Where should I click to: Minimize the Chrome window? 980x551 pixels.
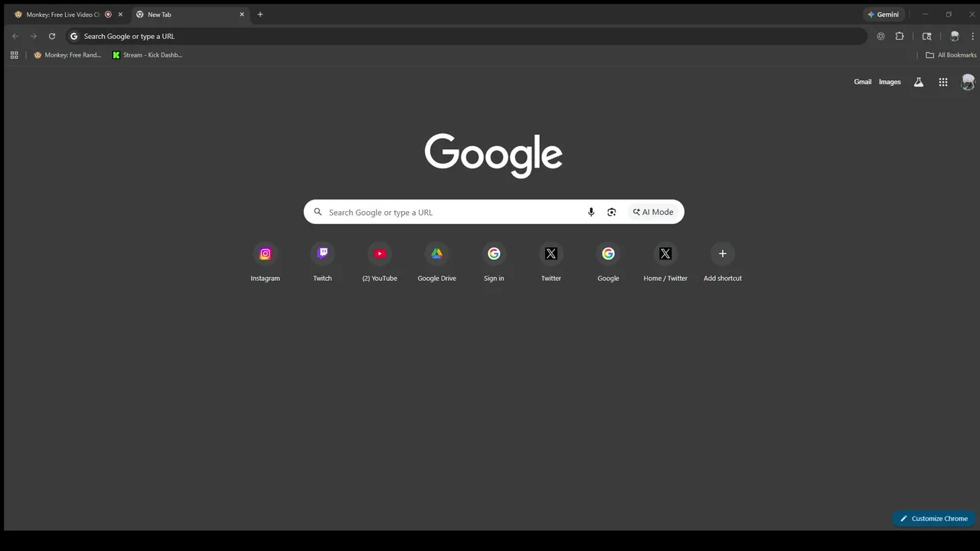pos(925,15)
